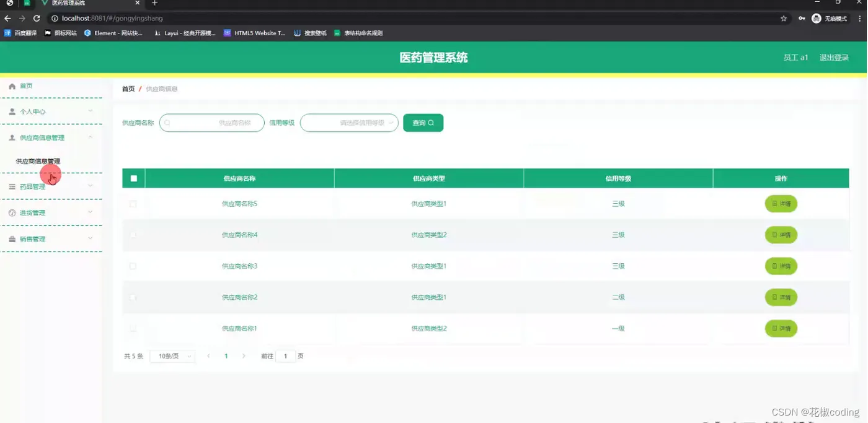View site information icon beside localhost URL
Viewport: 868px width, 423px height.
55,19
